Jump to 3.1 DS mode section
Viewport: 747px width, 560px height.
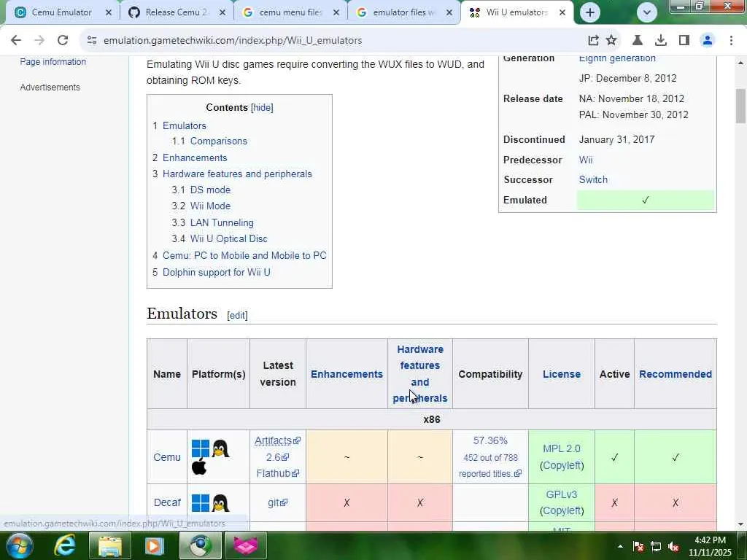[201, 190]
